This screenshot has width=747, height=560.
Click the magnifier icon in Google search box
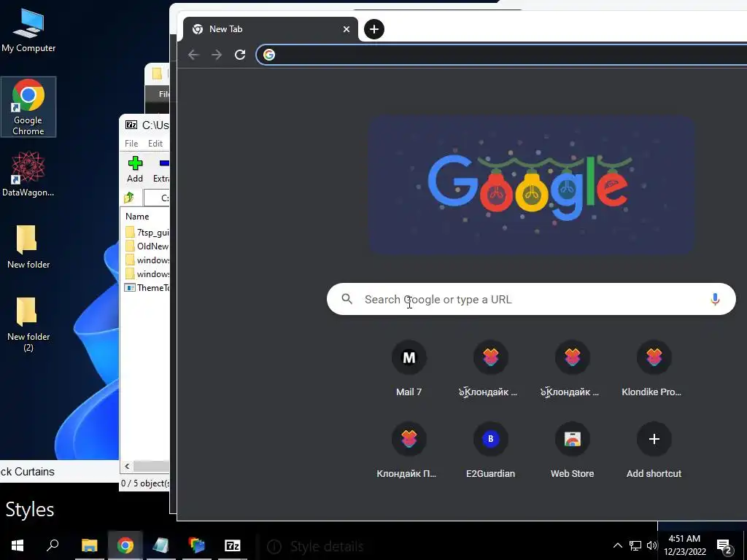point(347,299)
